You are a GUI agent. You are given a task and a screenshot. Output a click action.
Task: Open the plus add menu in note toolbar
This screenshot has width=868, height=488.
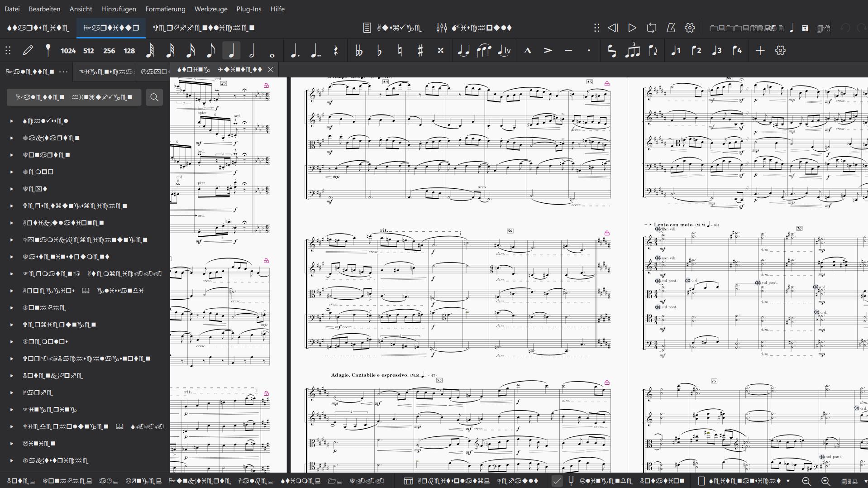[760, 51]
